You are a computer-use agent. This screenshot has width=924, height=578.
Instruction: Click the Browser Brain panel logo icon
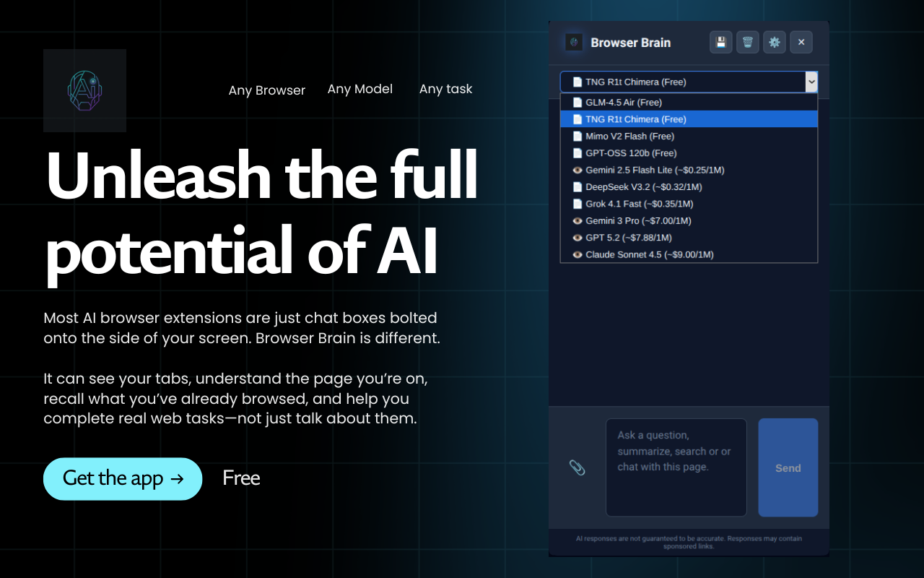click(574, 43)
